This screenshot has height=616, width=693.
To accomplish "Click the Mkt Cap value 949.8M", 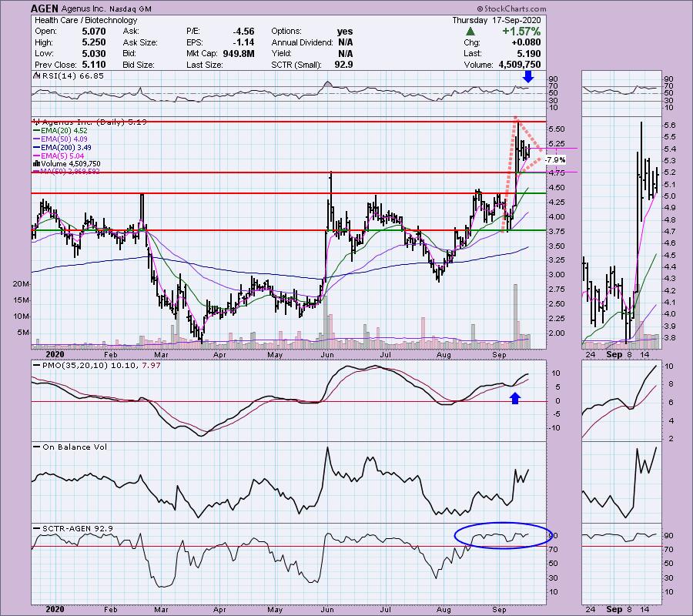I will click(238, 53).
